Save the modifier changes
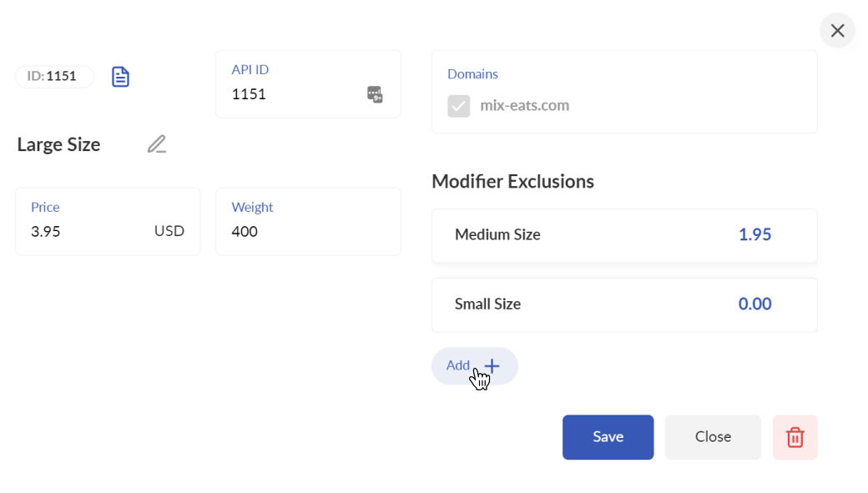 click(x=608, y=437)
